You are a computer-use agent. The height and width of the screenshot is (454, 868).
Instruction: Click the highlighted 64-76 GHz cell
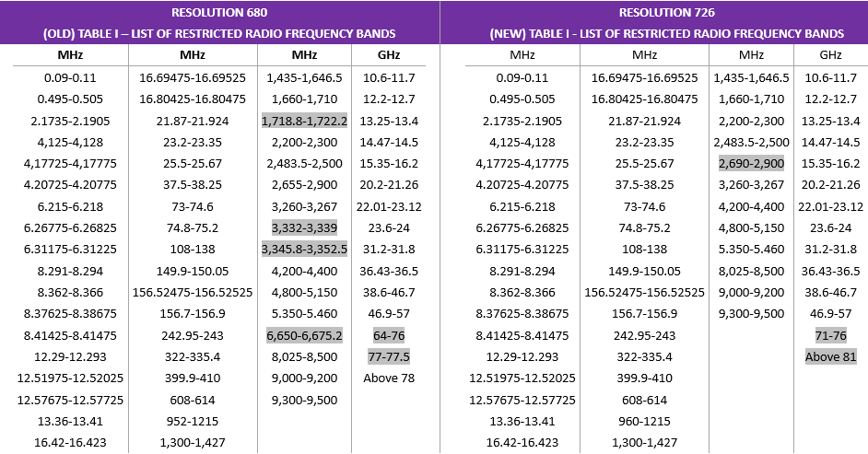tap(389, 335)
